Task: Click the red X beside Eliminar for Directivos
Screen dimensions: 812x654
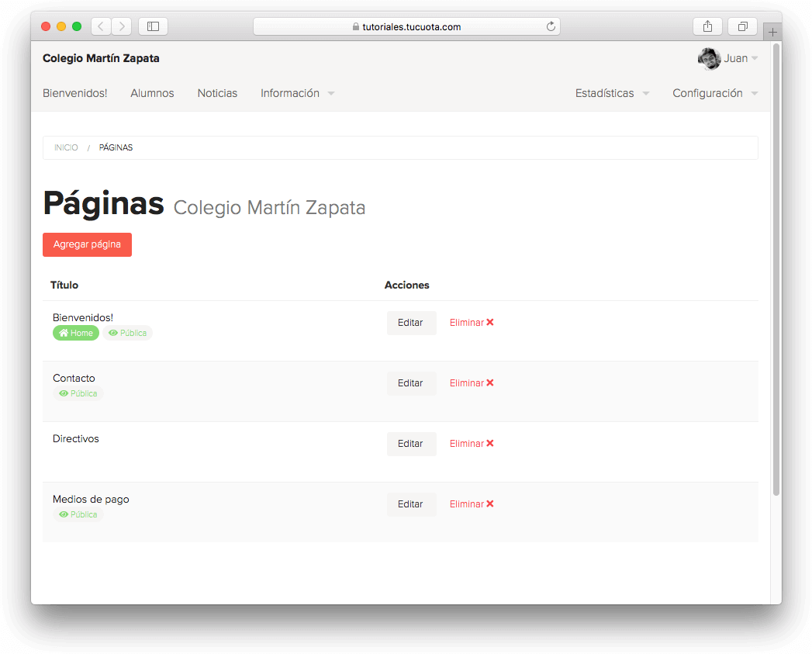Action: click(x=490, y=444)
